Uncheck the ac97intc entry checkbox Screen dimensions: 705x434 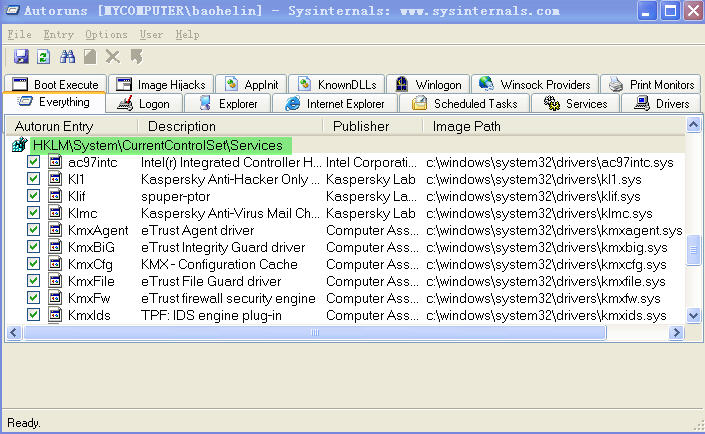(33, 161)
